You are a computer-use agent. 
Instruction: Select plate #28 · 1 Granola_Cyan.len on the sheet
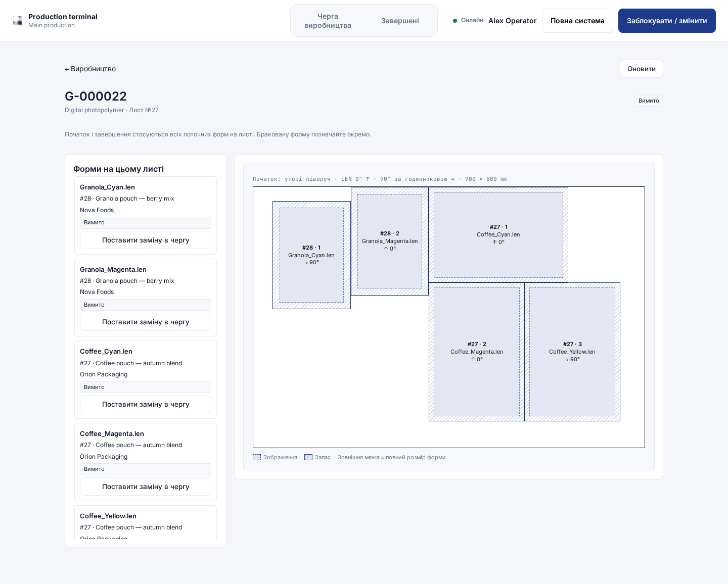pos(311,255)
